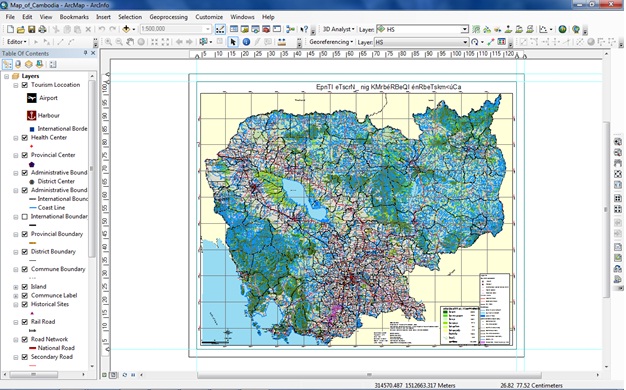Open a map document with the Open folder icon

coord(21,29)
